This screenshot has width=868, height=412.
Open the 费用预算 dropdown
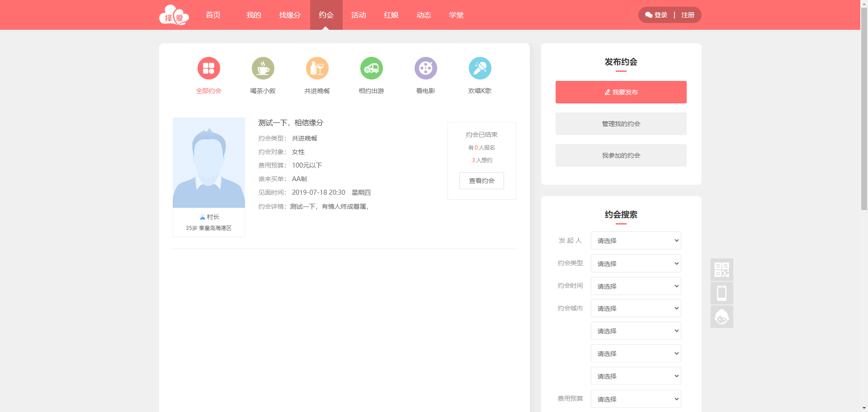click(636, 399)
